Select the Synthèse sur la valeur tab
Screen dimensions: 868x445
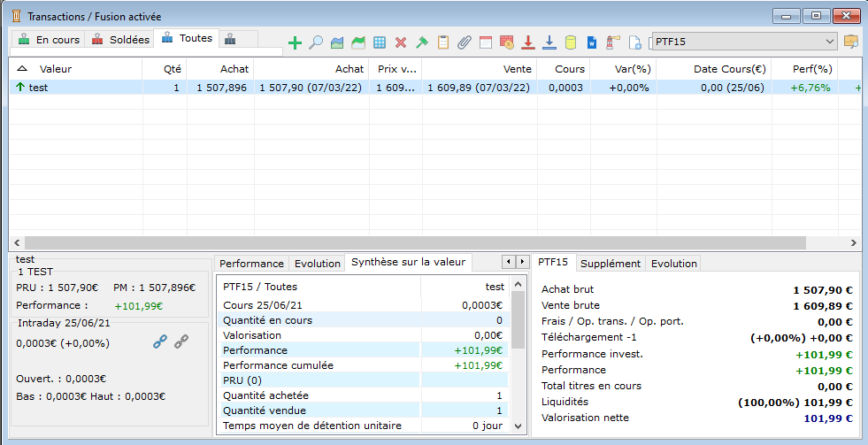pyautogui.click(x=408, y=262)
